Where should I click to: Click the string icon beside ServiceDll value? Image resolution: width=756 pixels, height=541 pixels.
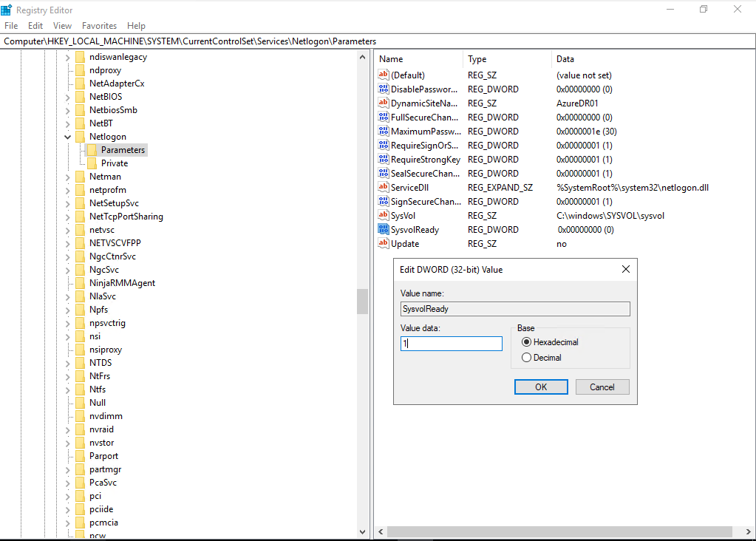(x=384, y=187)
